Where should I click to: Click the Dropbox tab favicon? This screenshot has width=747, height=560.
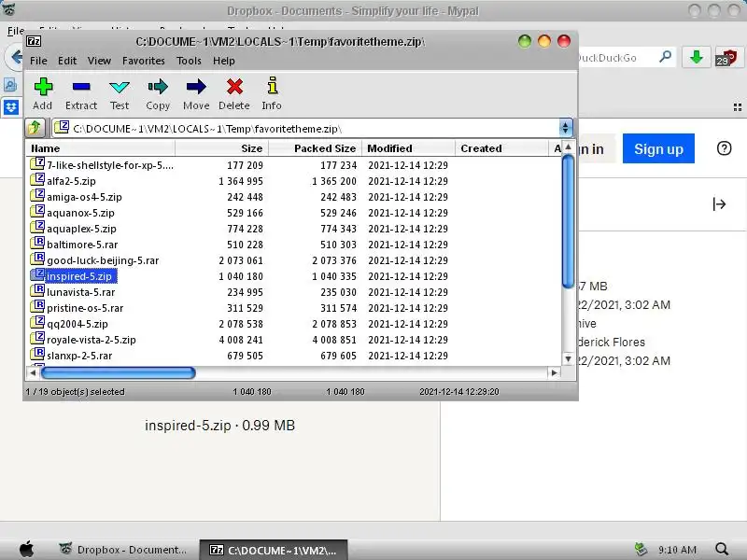click(11, 107)
